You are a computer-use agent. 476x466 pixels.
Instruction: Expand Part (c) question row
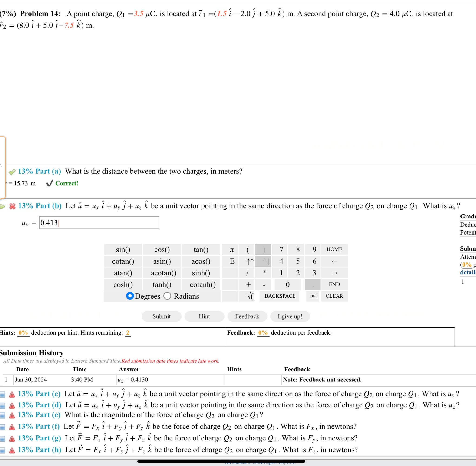(x=39, y=394)
